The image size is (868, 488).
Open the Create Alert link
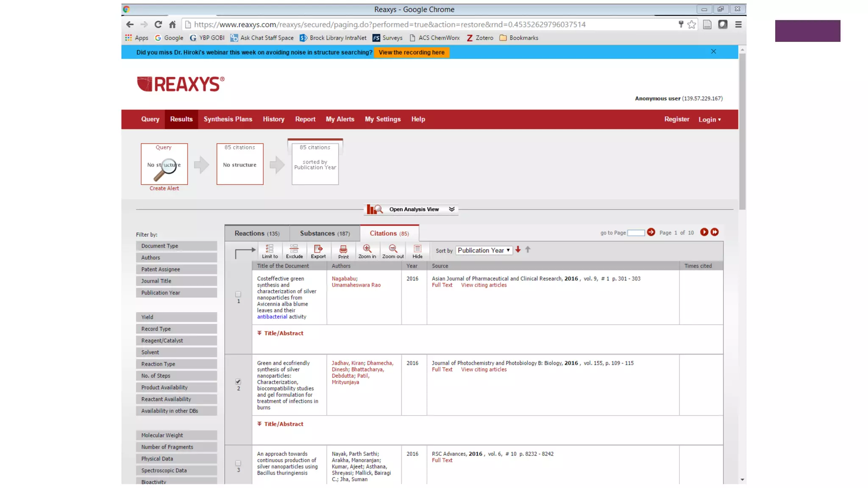[x=164, y=189]
